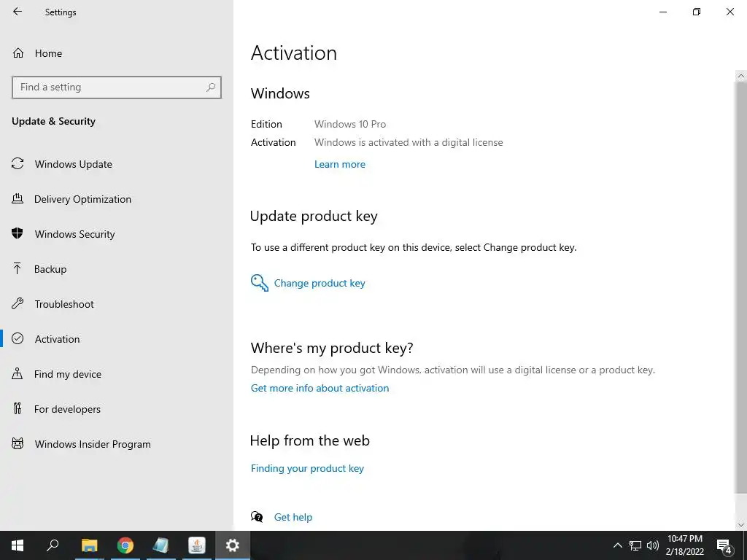
Task: Select the Windows 10 Pro edition text
Action: coord(349,124)
